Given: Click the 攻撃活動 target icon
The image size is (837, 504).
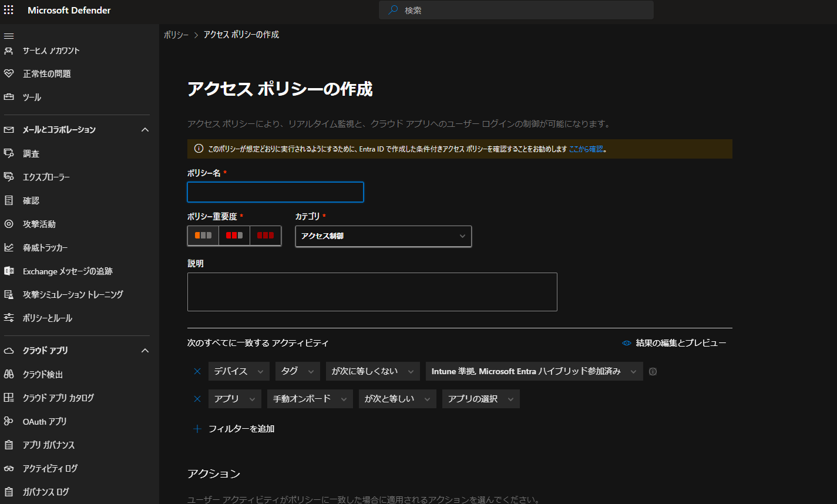Looking at the screenshot, I should coord(9,224).
